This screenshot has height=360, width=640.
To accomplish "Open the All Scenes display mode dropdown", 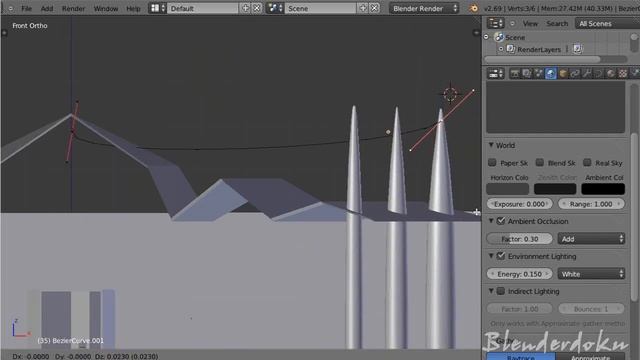I will click(607, 24).
